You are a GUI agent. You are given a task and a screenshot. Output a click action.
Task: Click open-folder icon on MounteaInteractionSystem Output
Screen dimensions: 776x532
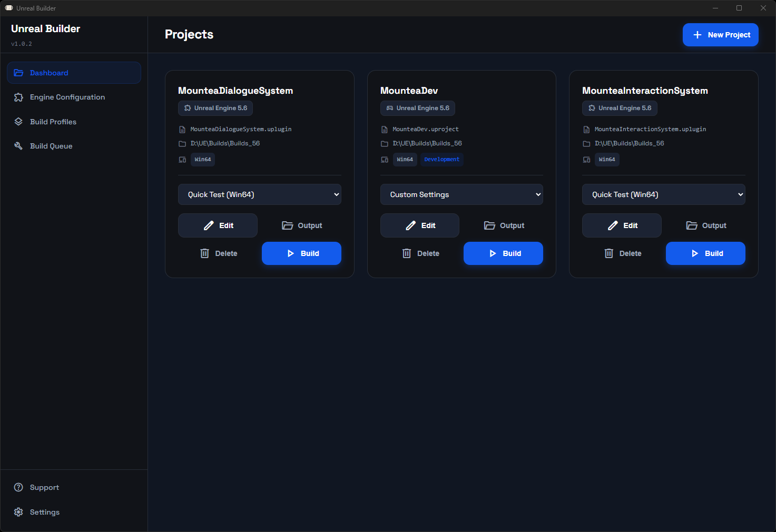pyautogui.click(x=692, y=225)
